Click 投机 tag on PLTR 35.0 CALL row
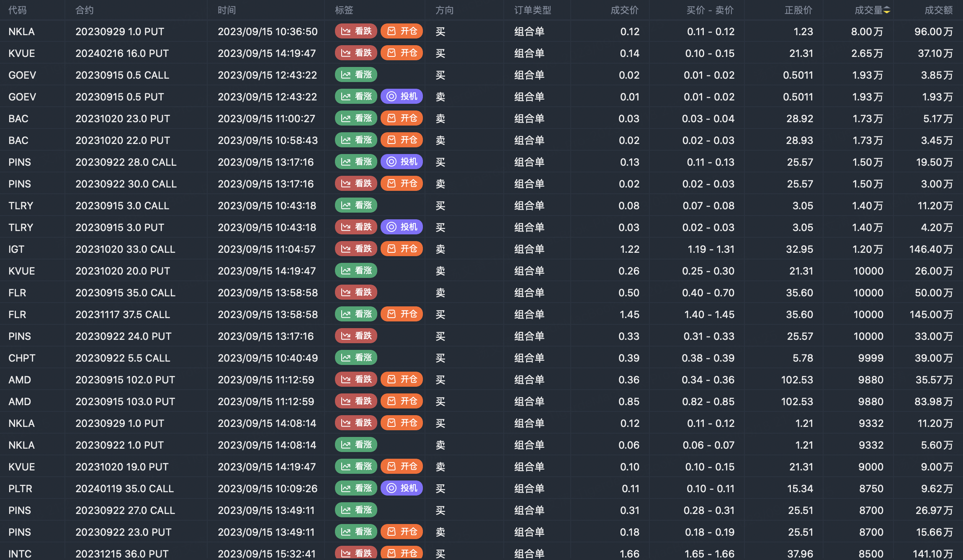The height and width of the screenshot is (560, 963). pyautogui.click(x=402, y=488)
